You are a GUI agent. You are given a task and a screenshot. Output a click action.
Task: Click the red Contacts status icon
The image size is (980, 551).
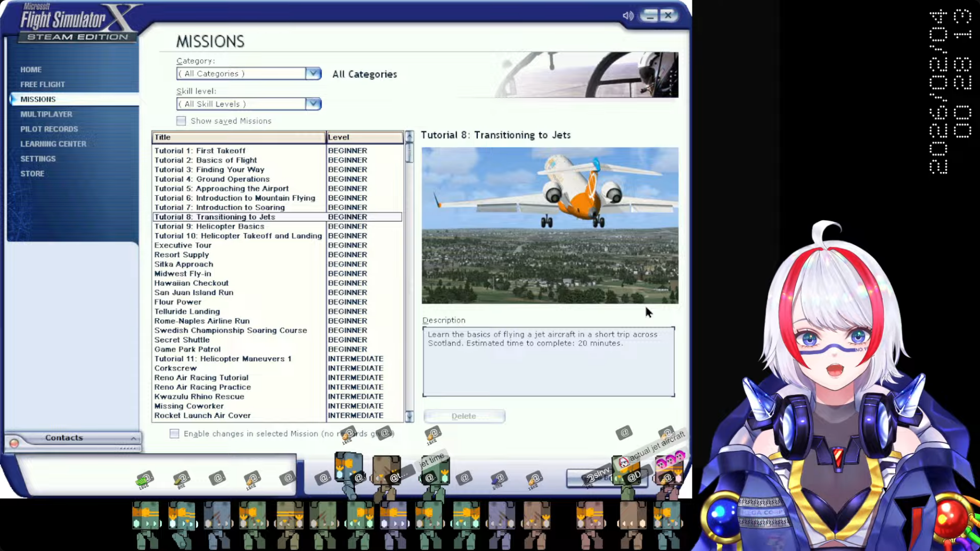(14, 443)
